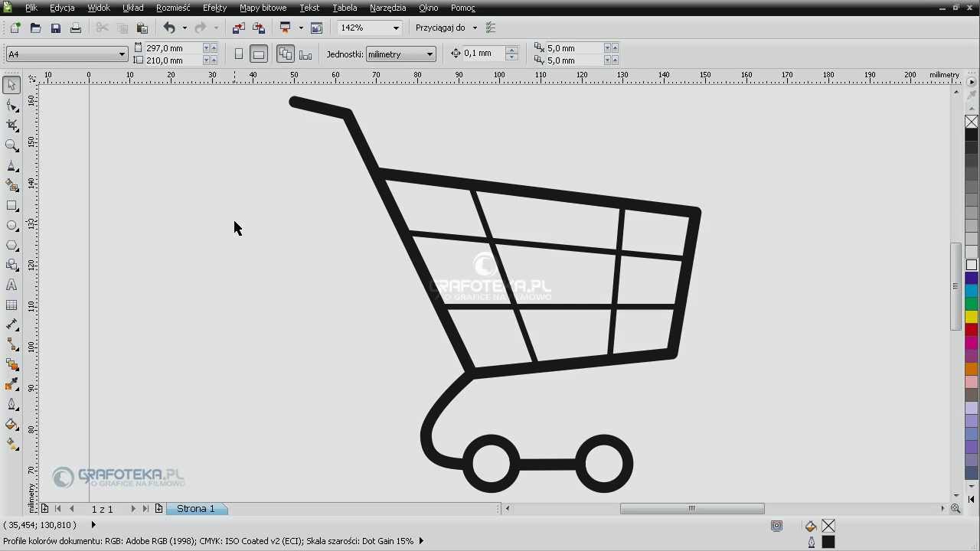The width and height of the screenshot is (980, 551).
Task: Pick the white swatch in palette
Action: [x=972, y=265]
